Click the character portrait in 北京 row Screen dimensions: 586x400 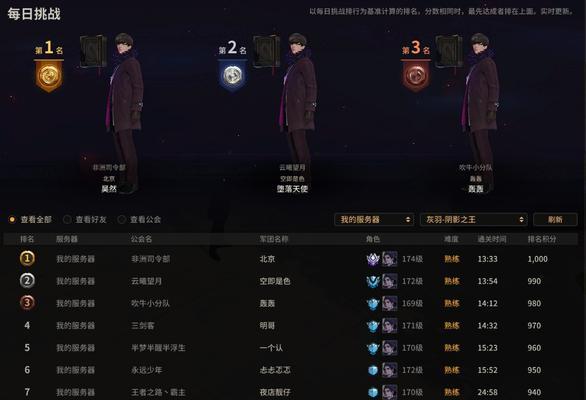click(x=389, y=259)
